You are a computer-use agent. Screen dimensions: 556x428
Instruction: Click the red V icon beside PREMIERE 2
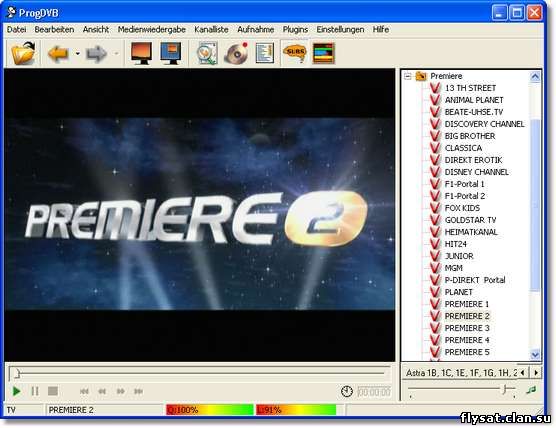tap(435, 316)
